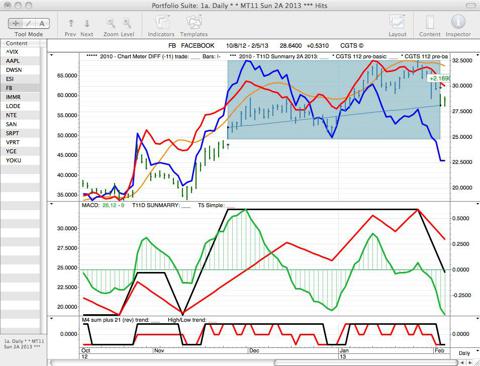Collapse the M4 trend pane left triangle

(51, 319)
